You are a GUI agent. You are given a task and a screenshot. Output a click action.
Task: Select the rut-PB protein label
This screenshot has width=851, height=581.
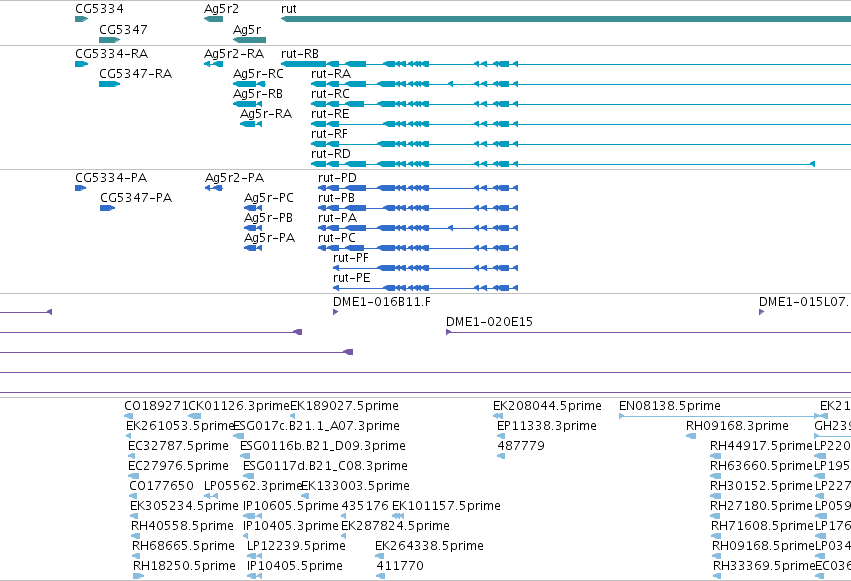coord(336,198)
